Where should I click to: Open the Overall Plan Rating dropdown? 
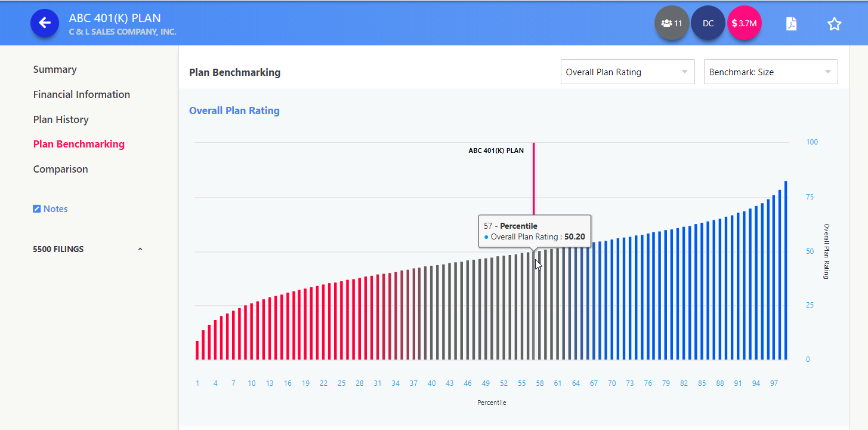click(x=627, y=72)
